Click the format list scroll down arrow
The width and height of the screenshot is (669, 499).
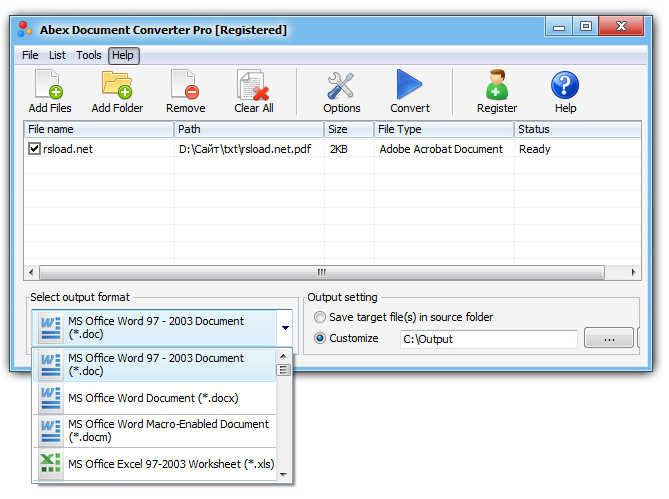tap(283, 474)
